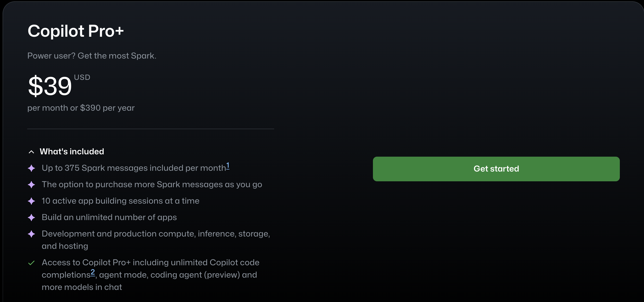Click the sparkle icon for app building sessions
The height and width of the screenshot is (302, 644).
(32, 201)
